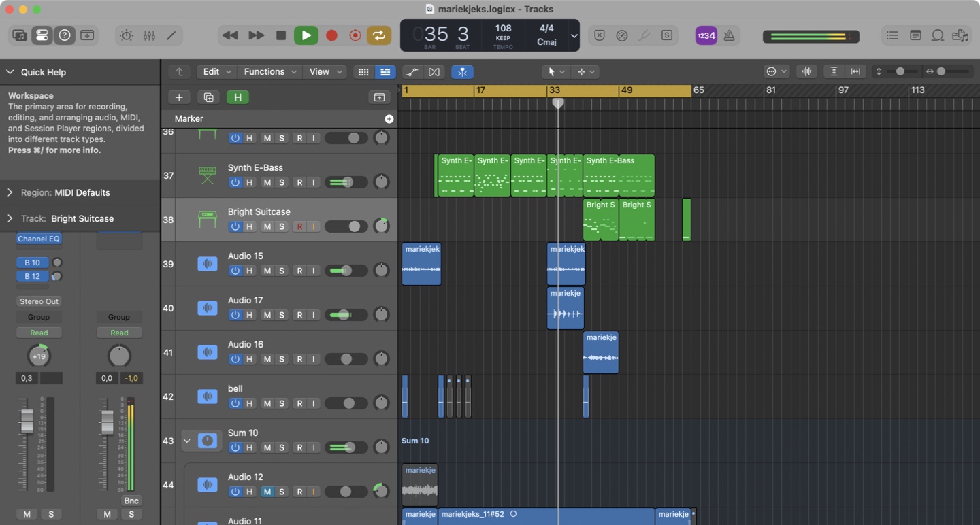
Task: Expand the Region: MIDI Defaults inspector
Action: [x=10, y=192]
